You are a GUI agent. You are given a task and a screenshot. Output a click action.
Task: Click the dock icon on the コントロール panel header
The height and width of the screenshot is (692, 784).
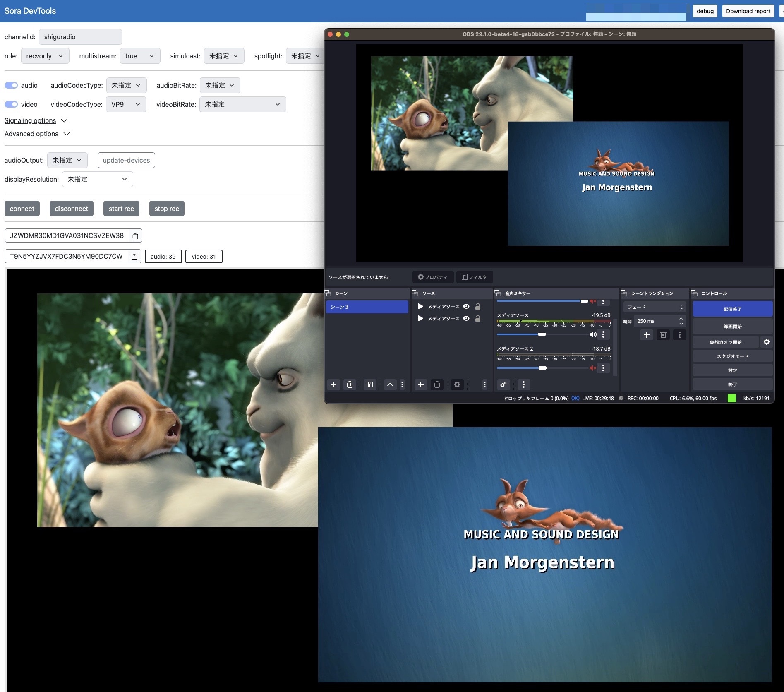tap(695, 293)
